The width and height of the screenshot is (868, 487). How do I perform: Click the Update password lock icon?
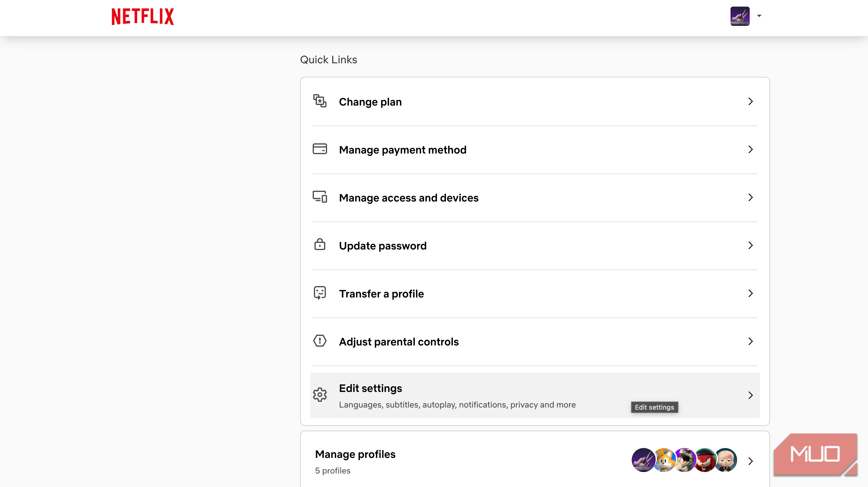coord(319,245)
